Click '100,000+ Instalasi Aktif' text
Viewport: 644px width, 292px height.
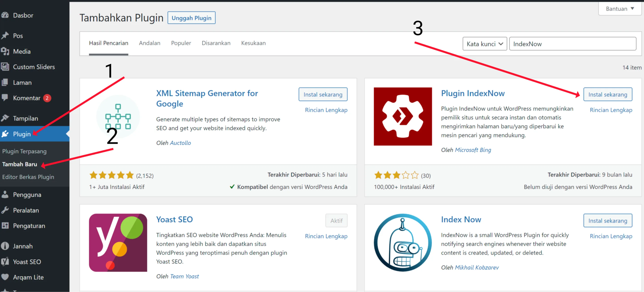point(404,187)
